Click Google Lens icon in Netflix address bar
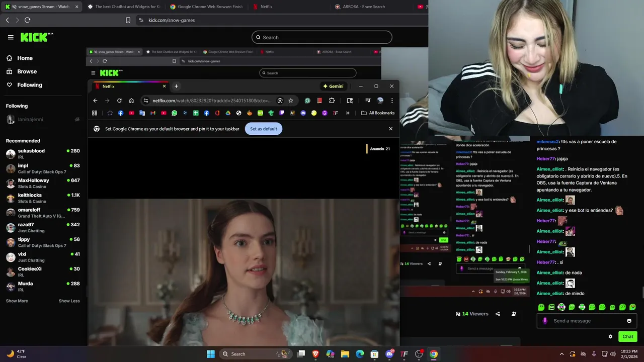This screenshot has height=362, width=644. 280,101
